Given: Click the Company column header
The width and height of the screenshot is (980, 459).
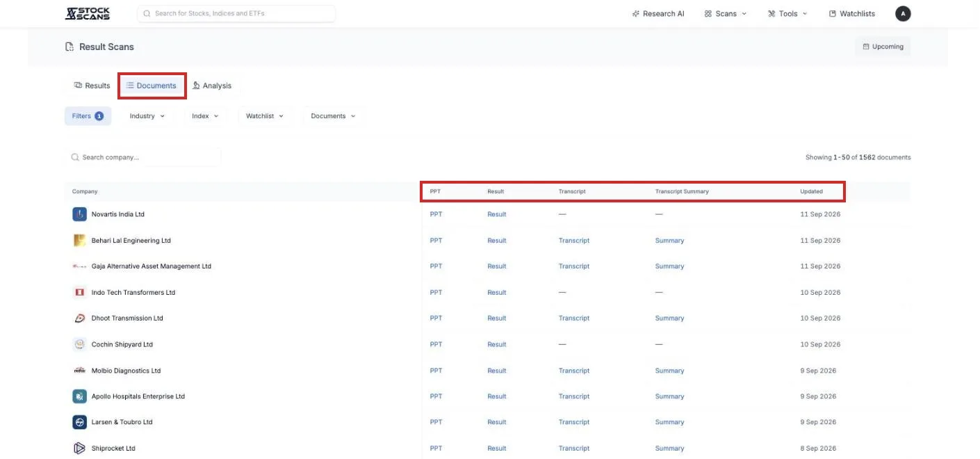Looking at the screenshot, I should click(x=85, y=191).
